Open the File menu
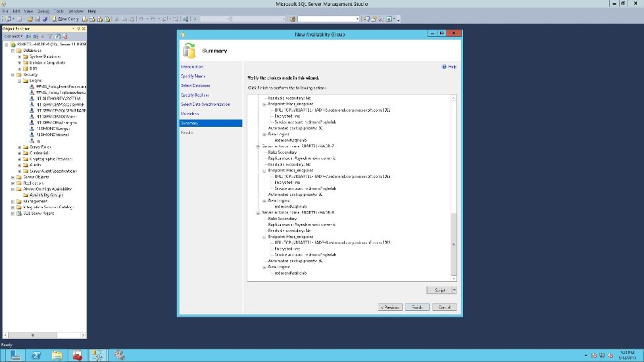This screenshot has width=644, height=362. pos(5,11)
